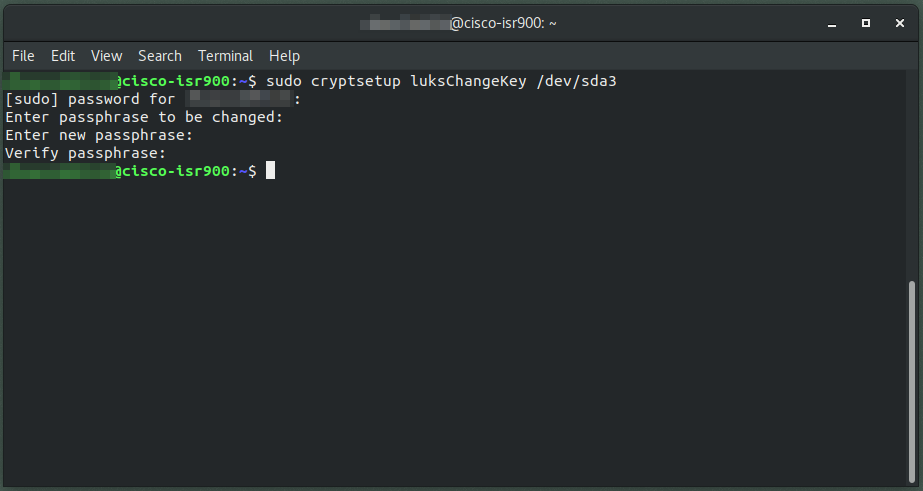
Task: Click the white block cursor at the prompt
Action: (270, 171)
